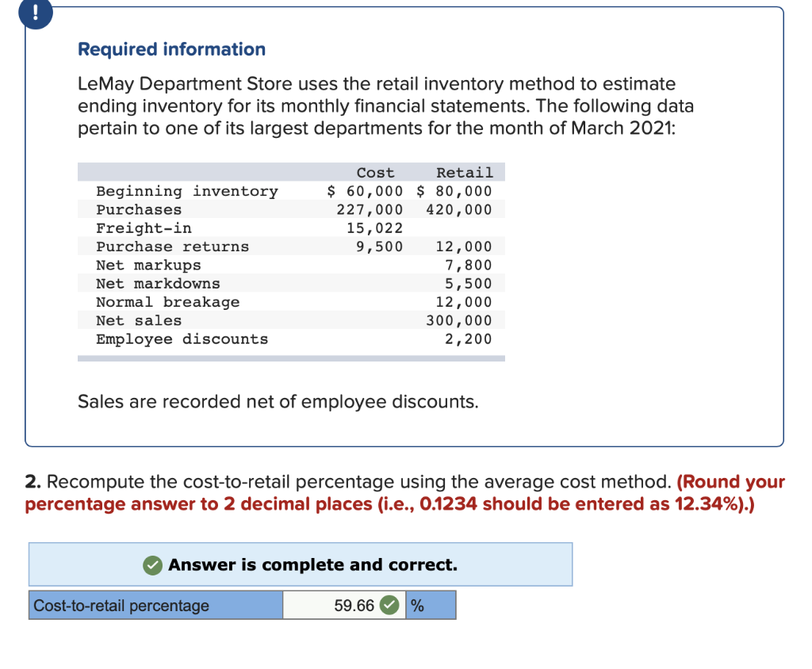Click the Cost column header
Viewport: 812px width, 669px height.
pos(375,172)
